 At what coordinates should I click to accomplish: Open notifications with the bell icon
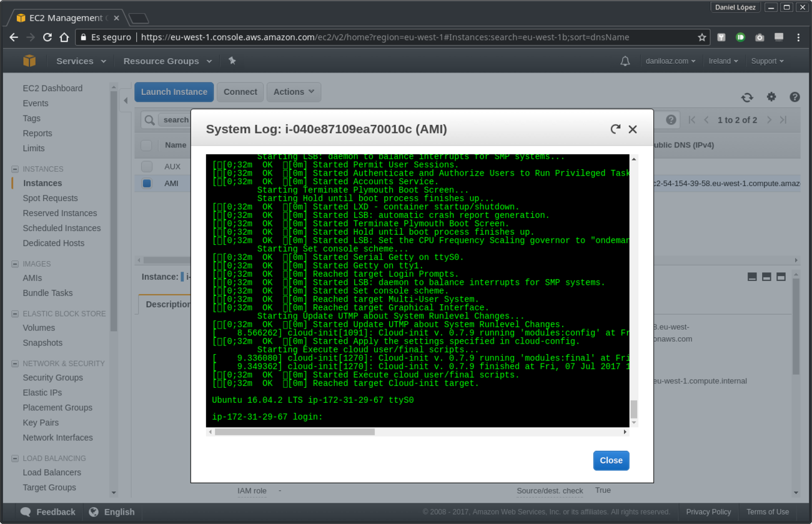point(625,61)
